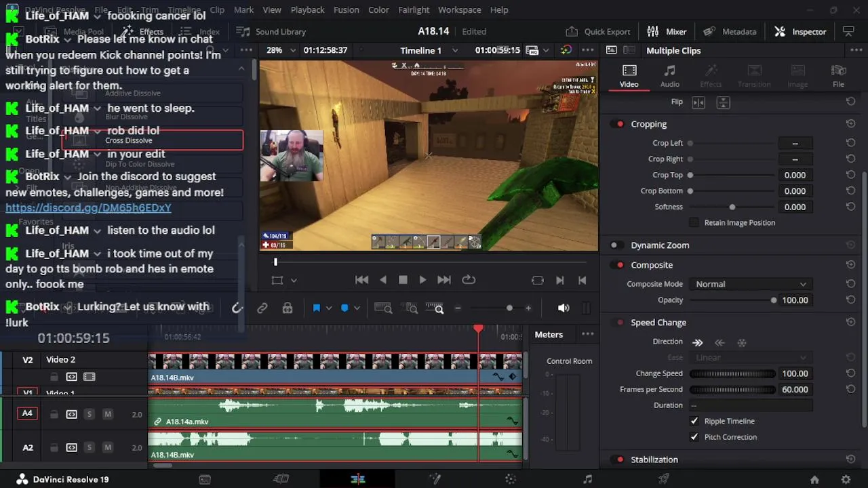Reset the Change Speed value
The image size is (868, 488).
(x=850, y=373)
